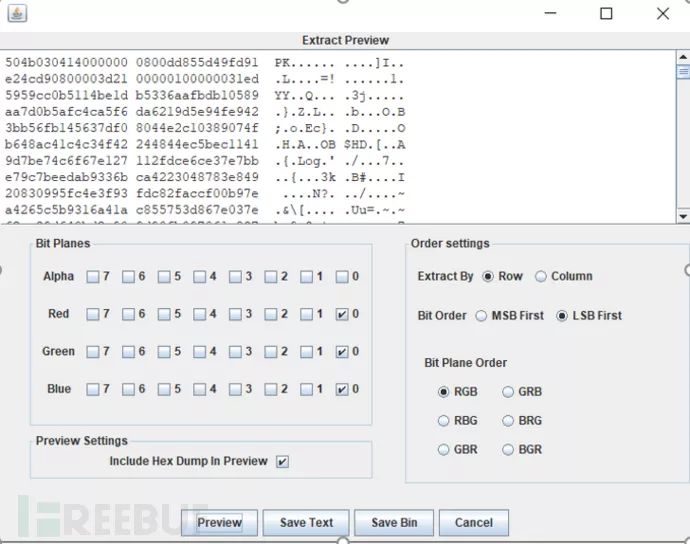Choose LSB First bit order
690x544 pixels.
(x=562, y=316)
